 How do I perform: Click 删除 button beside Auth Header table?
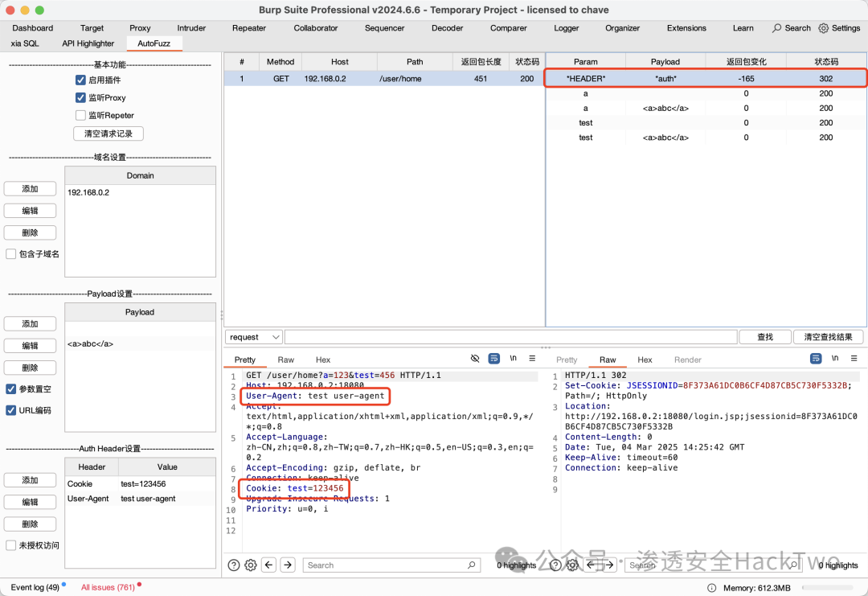click(30, 524)
